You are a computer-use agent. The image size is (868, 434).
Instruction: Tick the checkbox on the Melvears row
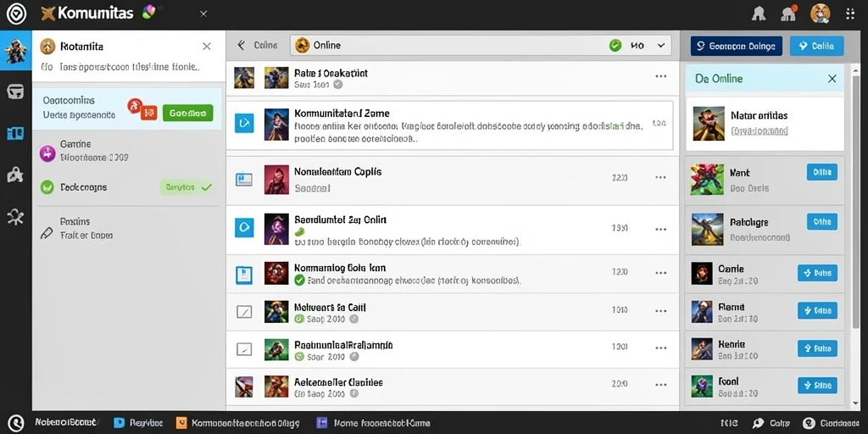tap(244, 312)
